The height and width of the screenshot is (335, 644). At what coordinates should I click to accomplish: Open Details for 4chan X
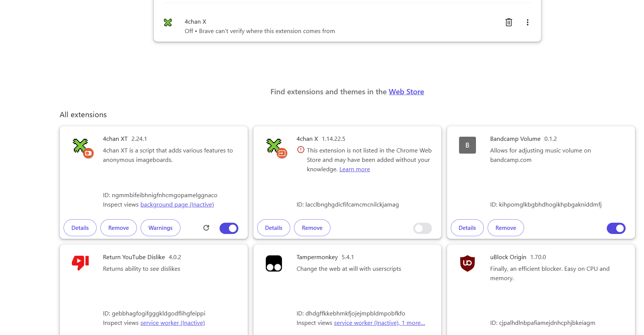click(274, 228)
